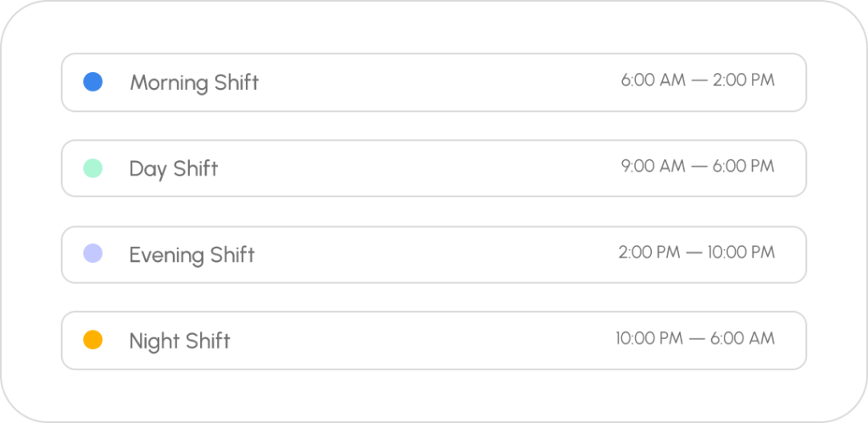The width and height of the screenshot is (868, 423).
Task: Click Day Shift's 6:00 PM end time
Action: coord(743,166)
